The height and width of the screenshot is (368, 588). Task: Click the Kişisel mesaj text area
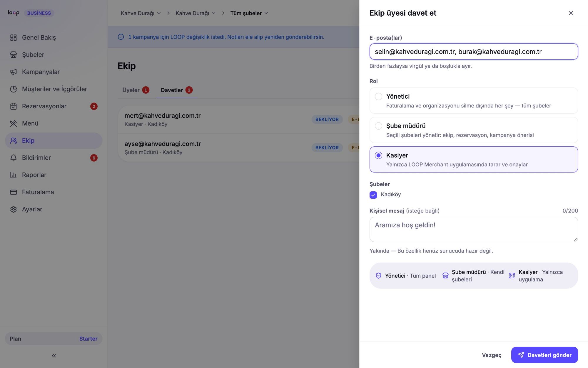tap(474, 230)
